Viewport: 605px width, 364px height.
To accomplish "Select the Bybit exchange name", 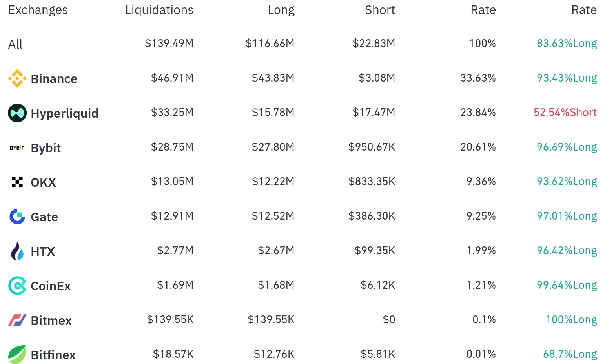I will [x=46, y=148].
